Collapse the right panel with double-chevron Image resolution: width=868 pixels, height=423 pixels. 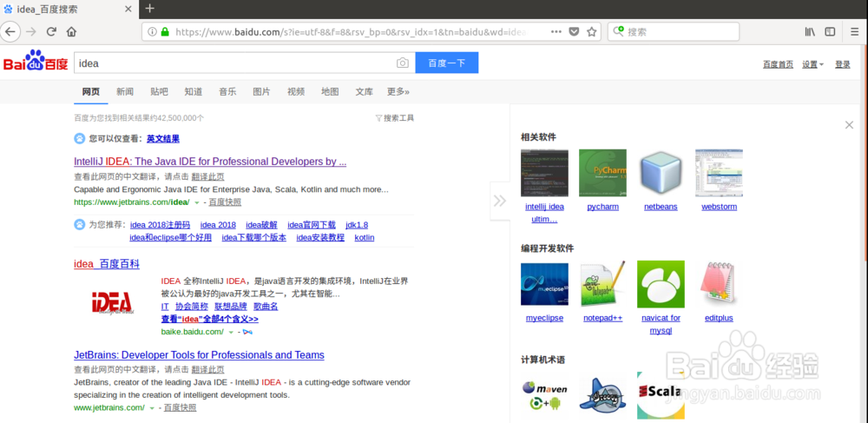(499, 201)
